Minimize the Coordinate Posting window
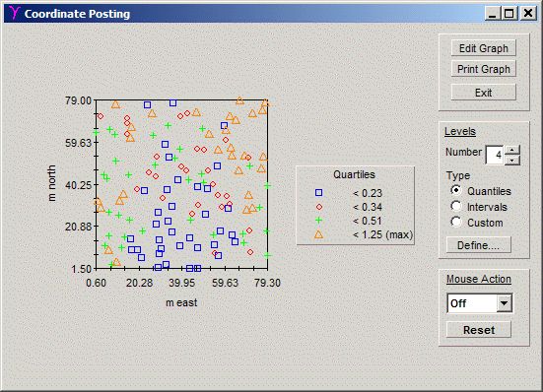This screenshot has height=392, width=543. [x=492, y=13]
